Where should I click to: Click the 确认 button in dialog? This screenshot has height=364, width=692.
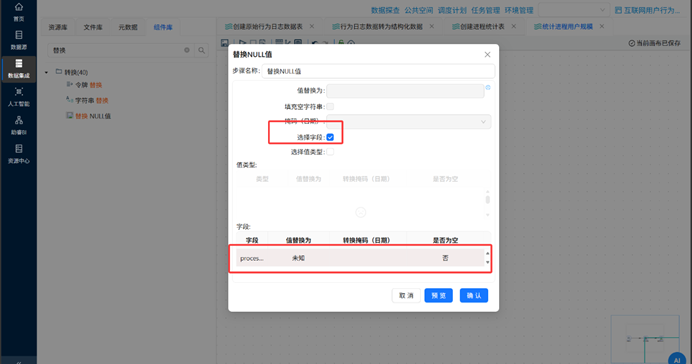click(474, 295)
